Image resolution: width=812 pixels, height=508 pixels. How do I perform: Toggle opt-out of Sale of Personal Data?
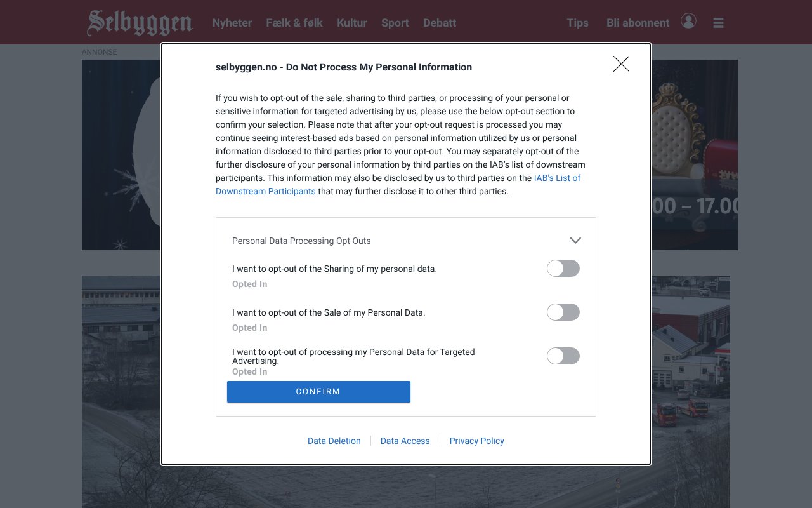point(563,312)
